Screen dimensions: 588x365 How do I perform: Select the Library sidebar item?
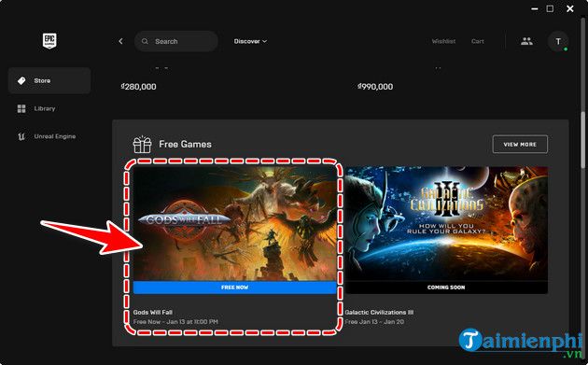coord(49,108)
